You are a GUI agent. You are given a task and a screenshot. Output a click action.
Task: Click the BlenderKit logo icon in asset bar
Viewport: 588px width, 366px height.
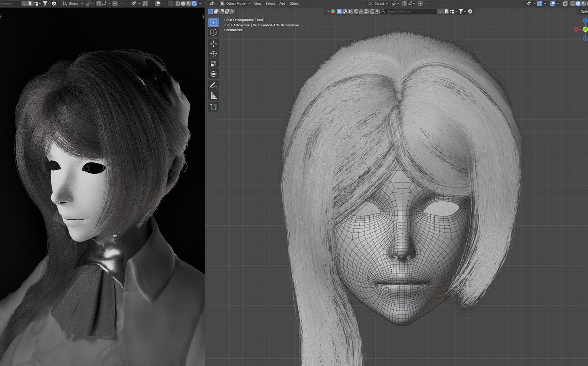[333, 11]
